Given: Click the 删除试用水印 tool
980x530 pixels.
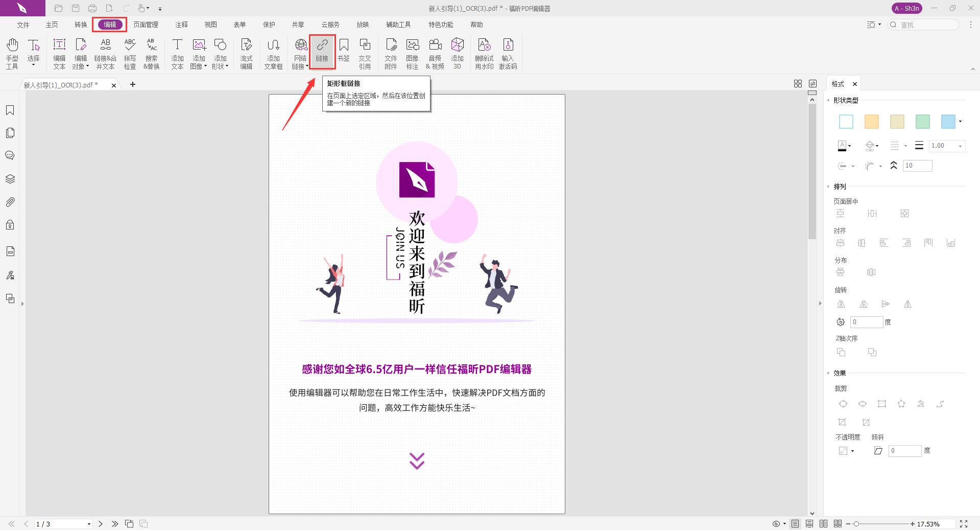Looking at the screenshot, I should click(484, 53).
